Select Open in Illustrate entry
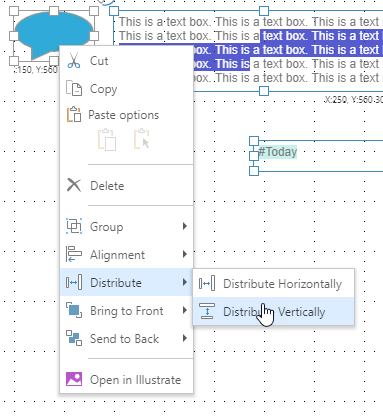Screen dimensions: 383x416 (x=126, y=379)
